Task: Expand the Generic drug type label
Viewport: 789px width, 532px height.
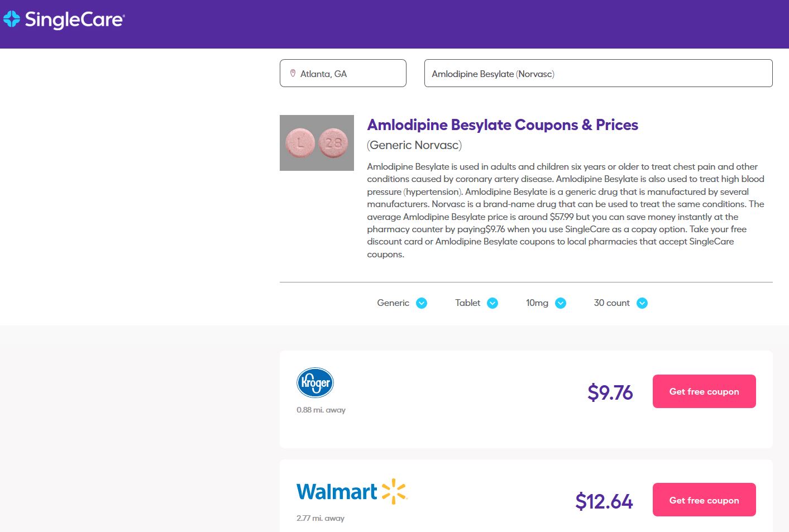Action: [x=393, y=303]
